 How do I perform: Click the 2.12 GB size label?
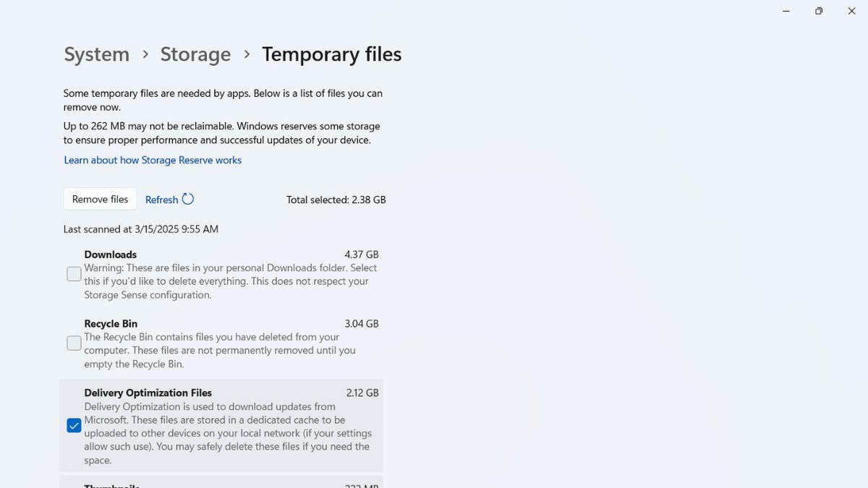(x=362, y=393)
